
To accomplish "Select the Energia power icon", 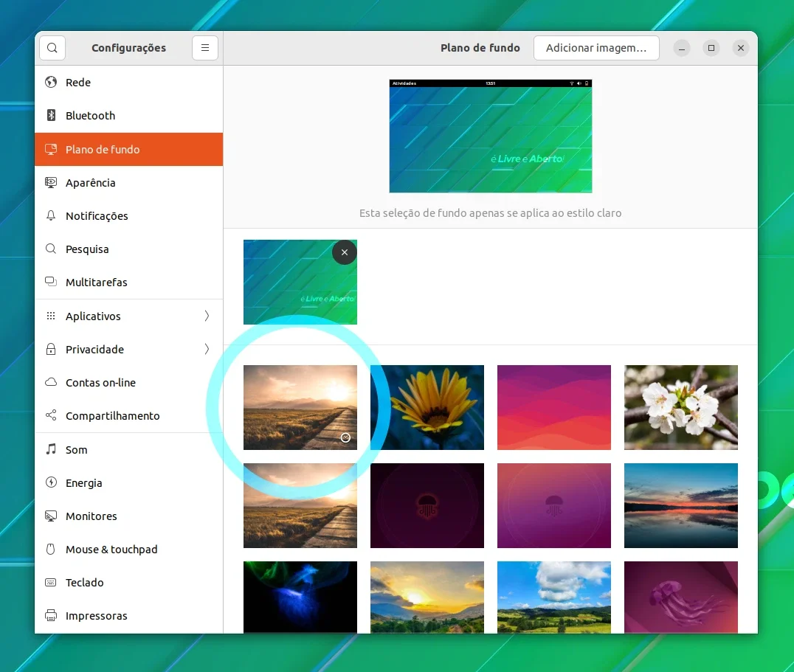I will coord(51,482).
